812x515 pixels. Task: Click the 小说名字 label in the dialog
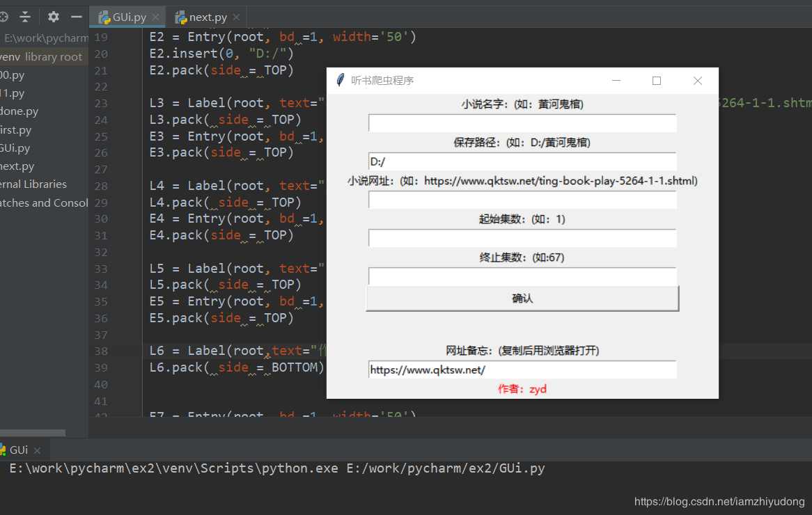click(522, 104)
